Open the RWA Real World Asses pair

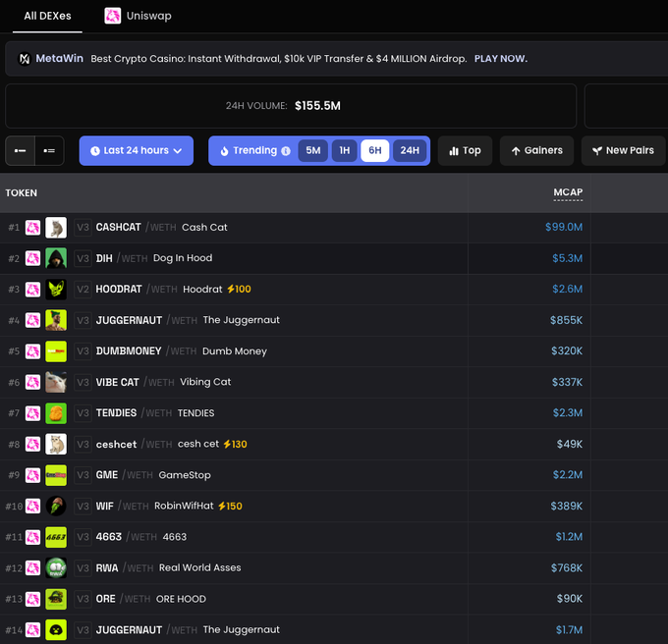coord(168,567)
